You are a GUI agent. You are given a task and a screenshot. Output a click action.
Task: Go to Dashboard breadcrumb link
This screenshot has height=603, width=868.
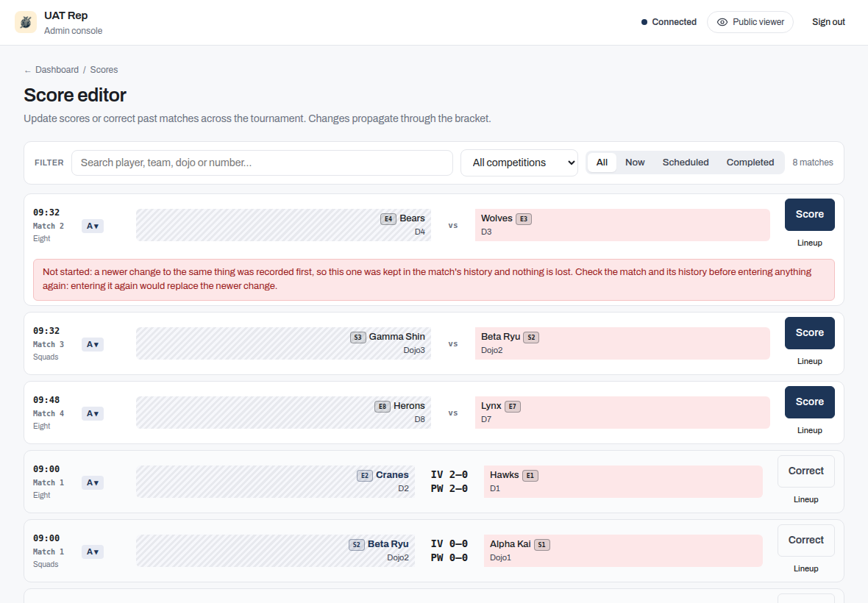pyautogui.click(x=57, y=70)
